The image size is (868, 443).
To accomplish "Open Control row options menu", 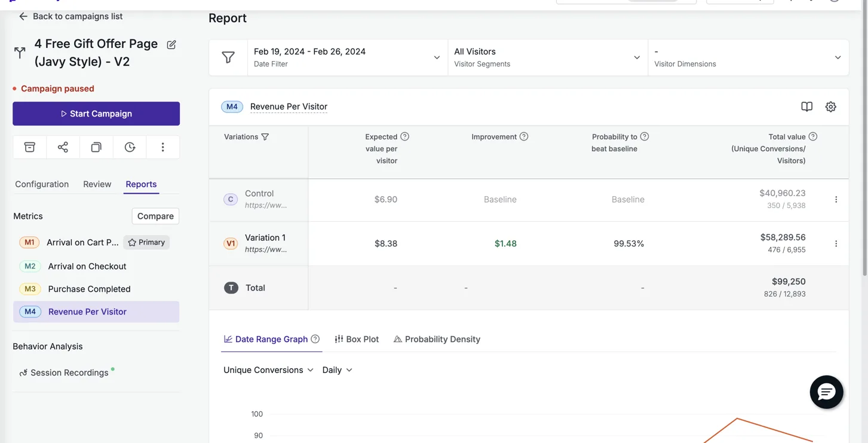I will click(x=836, y=200).
